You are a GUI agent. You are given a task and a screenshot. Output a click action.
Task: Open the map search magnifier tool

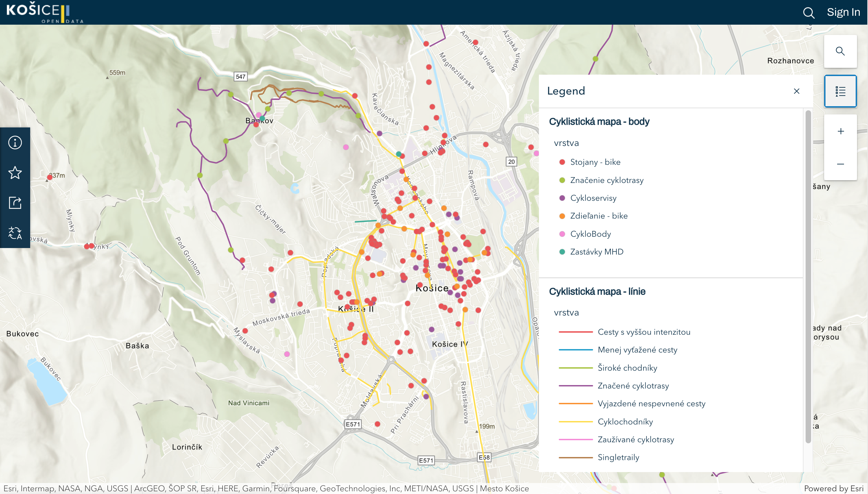[x=840, y=51]
